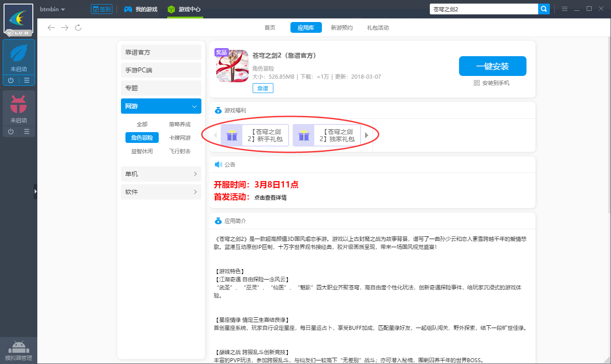The image size is (611, 364).
Task: Switch to the 新游预约 tab
Action: [342, 27]
